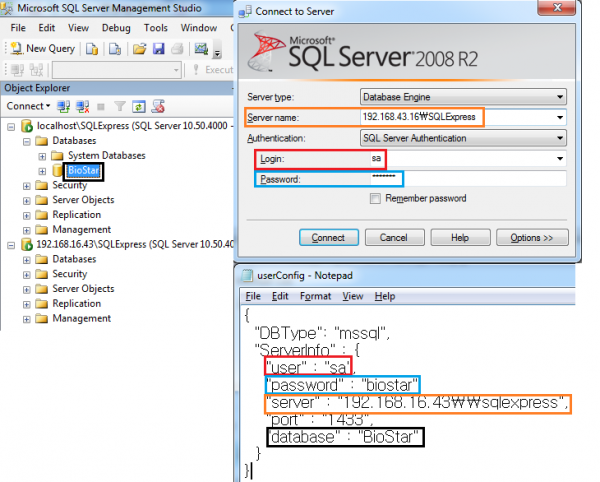The height and width of the screenshot is (482, 600).
Task: Click the New Query toolbar button
Action: [x=43, y=48]
